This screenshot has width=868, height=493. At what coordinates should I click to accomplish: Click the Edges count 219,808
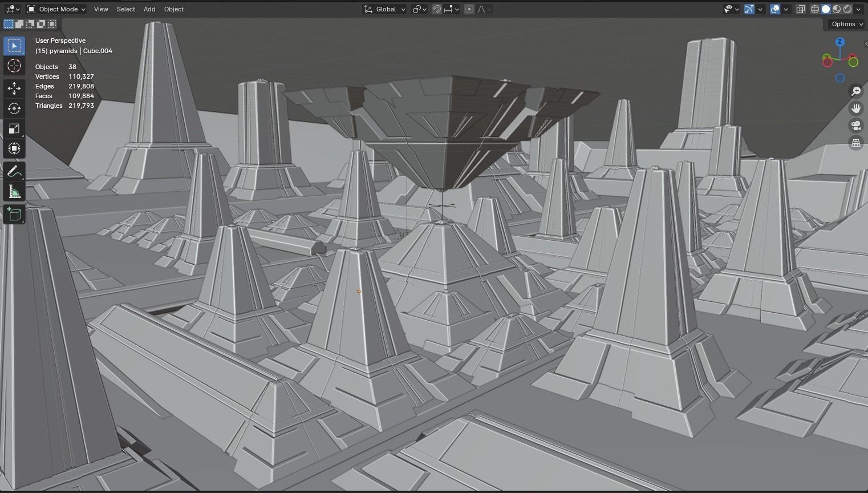click(81, 86)
